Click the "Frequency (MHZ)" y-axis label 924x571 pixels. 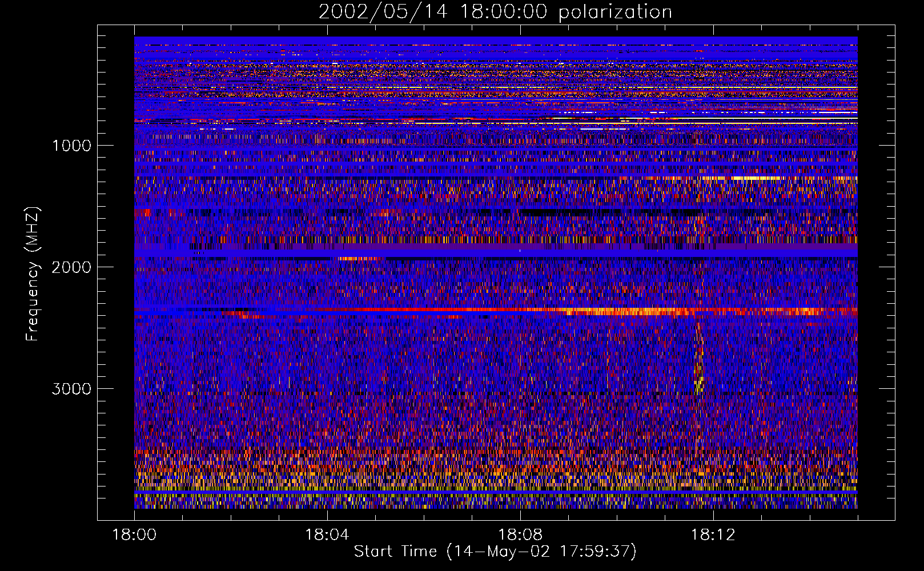tap(33, 274)
